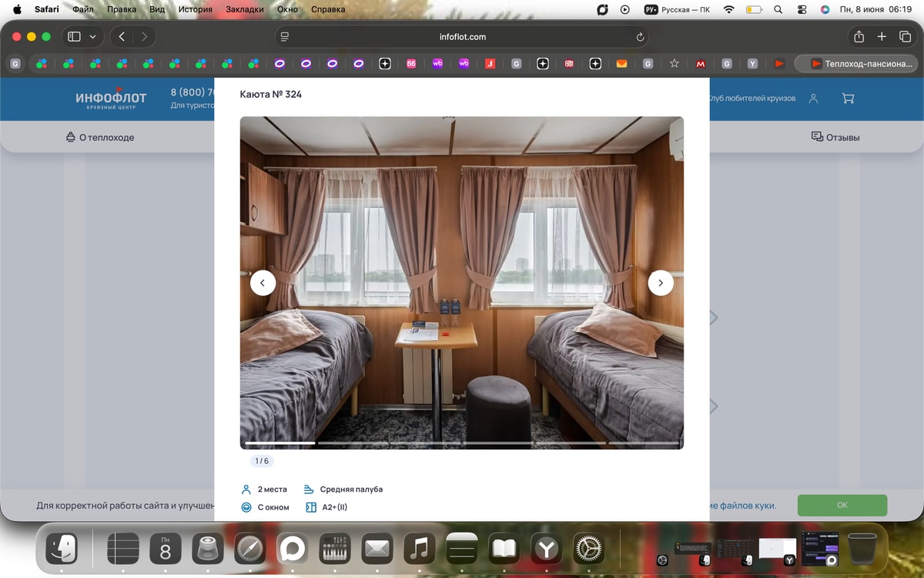Open Spotlight search in menu bar
The width and height of the screenshot is (924, 578).
(x=778, y=9)
